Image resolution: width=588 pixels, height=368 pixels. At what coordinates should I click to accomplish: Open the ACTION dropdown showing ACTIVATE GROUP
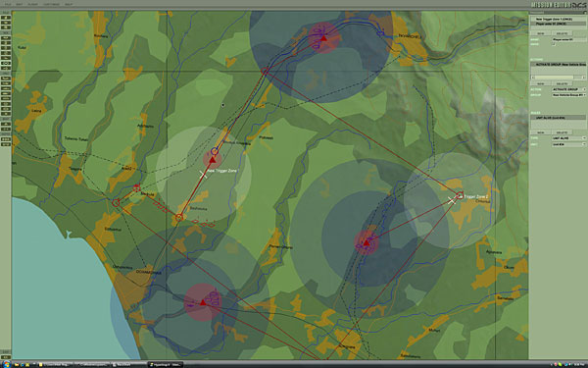click(568, 89)
